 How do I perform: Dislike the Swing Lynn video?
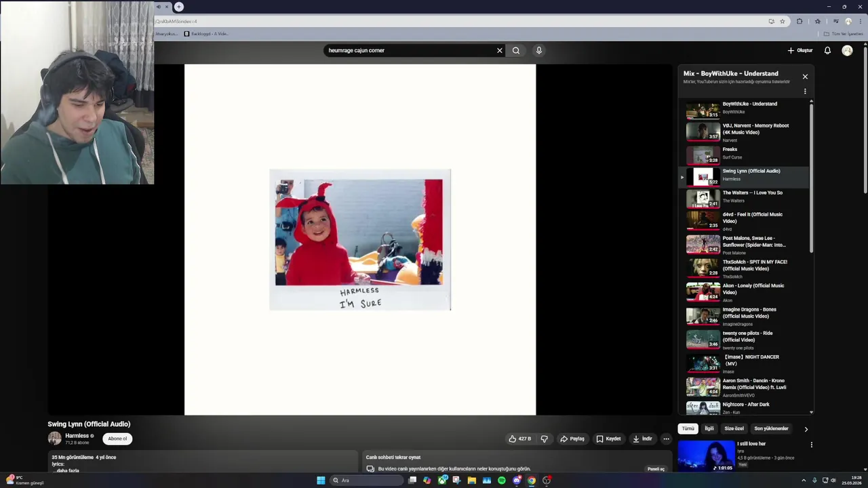click(x=544, y=439)
